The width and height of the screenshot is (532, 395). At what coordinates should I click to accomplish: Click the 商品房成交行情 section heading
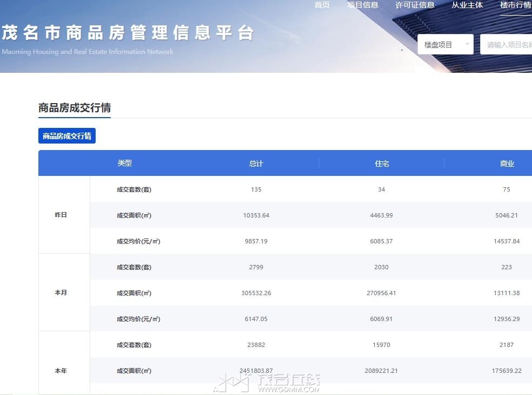point(75,108)
